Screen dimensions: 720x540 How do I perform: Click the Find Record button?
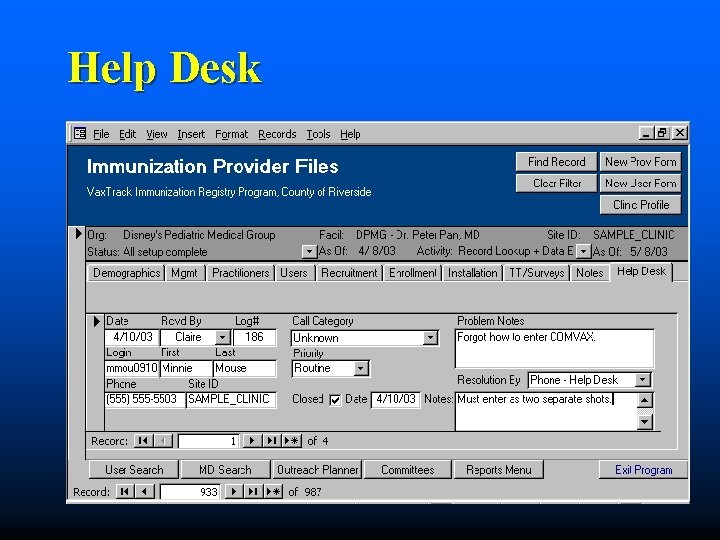(x=557, y=162)
